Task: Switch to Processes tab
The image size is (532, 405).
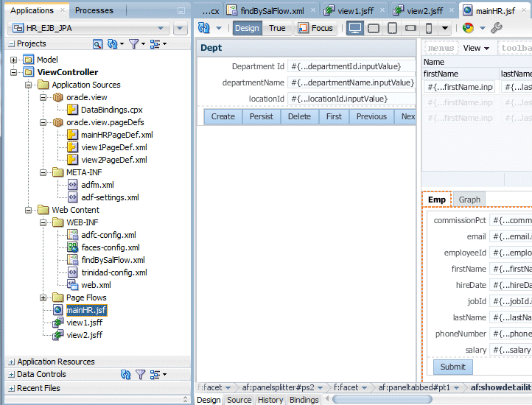Action: [94, 10]
